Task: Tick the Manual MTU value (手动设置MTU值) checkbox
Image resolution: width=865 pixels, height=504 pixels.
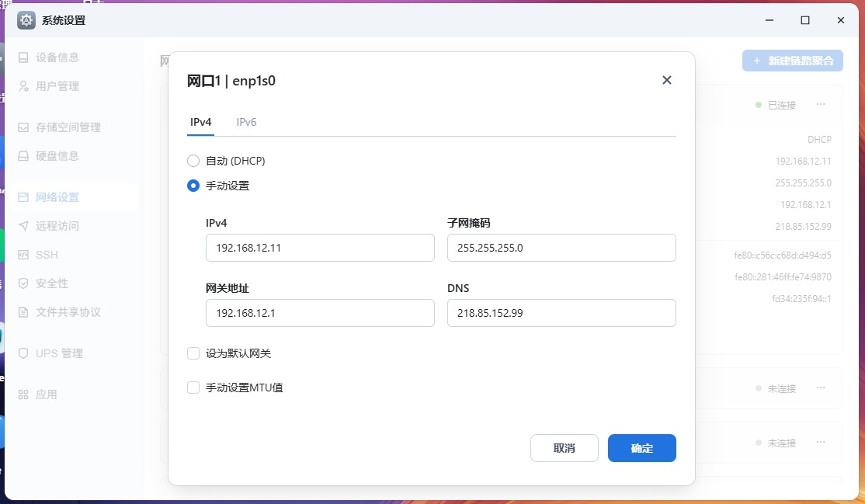Action: [193, 388]
